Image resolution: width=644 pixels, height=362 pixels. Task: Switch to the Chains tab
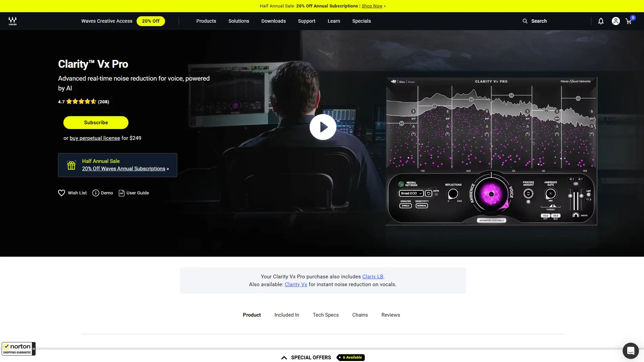click(360, 315)
